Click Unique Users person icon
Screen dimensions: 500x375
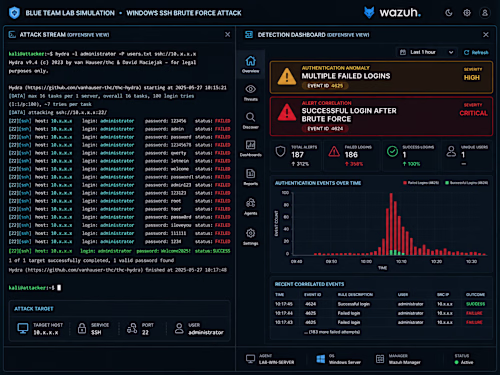(451, 151)
